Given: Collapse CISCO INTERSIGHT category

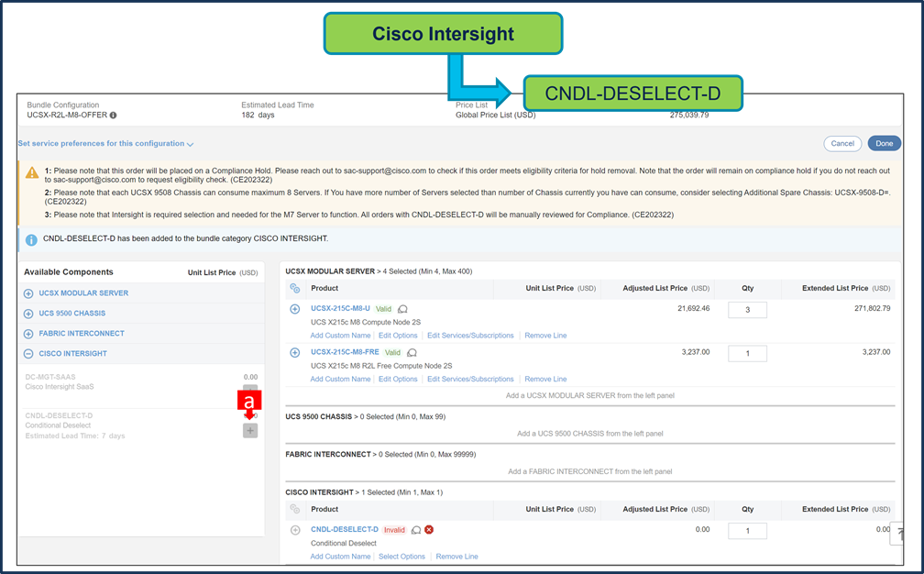Looking at the screenshot, I should point(28,354).
